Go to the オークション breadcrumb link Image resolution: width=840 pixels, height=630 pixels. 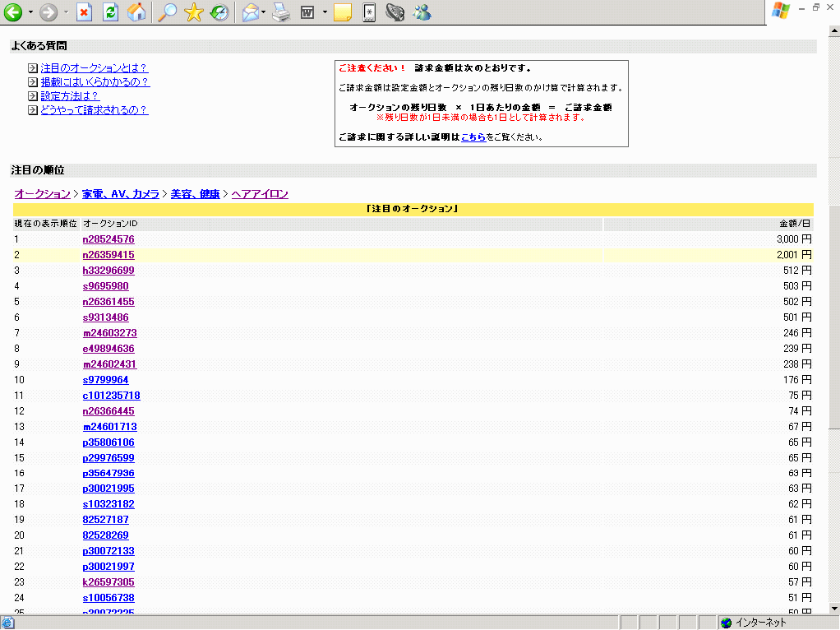point(42,194)
